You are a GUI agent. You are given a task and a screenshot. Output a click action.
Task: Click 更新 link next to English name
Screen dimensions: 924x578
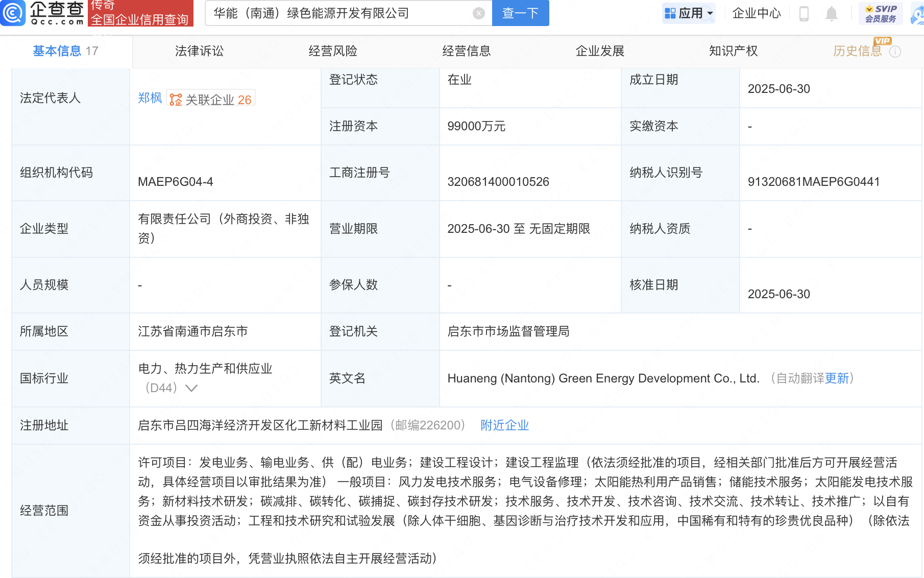click(x=837, y=378)
